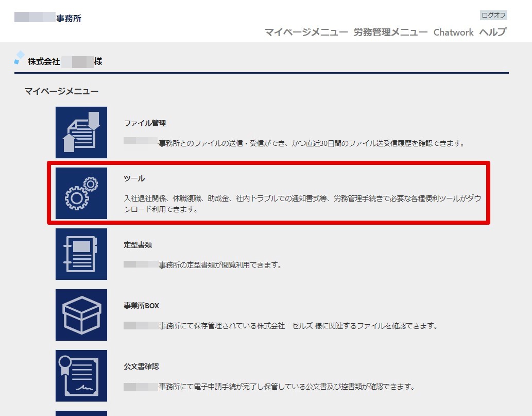
Task: Open マイページメニュー in top navigation
Action: pos(306,32)
